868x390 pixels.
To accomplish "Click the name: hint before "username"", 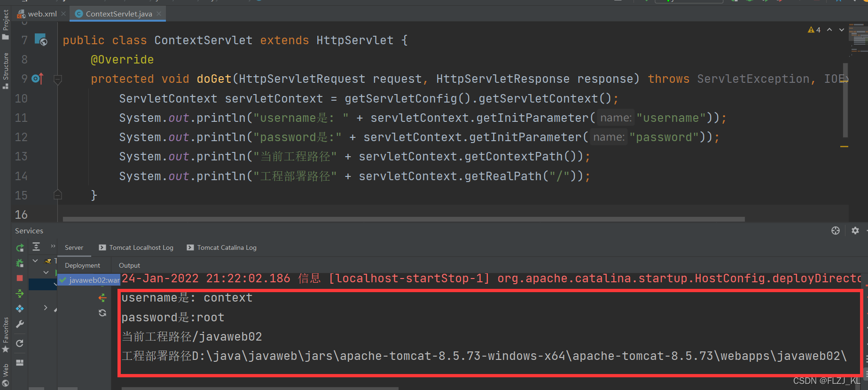I will [616, 118].
